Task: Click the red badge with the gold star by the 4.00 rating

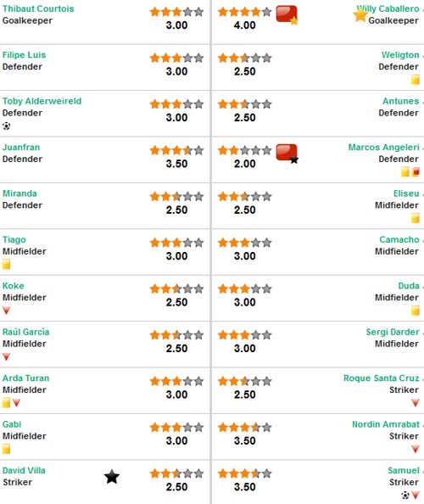Action: tap(287, 14)
